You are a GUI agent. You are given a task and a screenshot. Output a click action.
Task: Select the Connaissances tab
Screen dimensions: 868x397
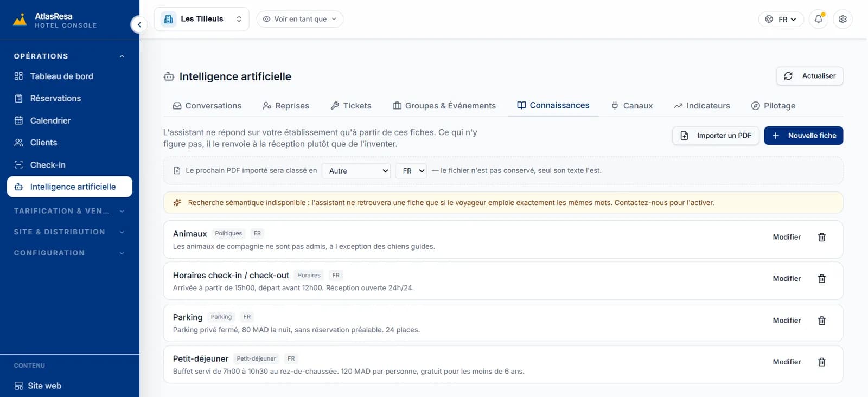click(553, 106)
